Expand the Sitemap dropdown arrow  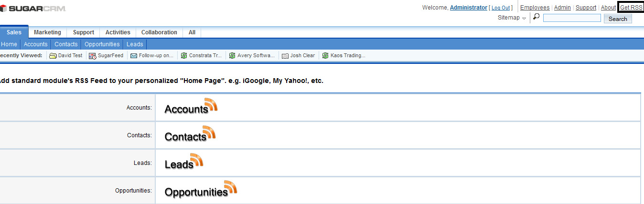(x=524, y=18)
